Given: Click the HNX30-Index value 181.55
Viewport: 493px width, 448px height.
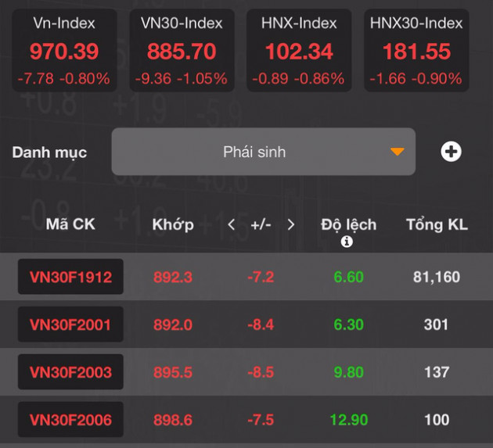Looking at the screenshot, I should (416, 51).
